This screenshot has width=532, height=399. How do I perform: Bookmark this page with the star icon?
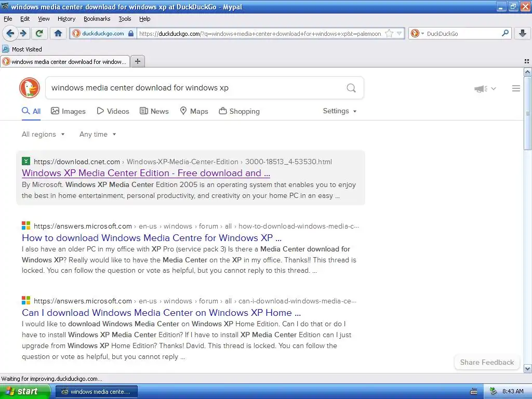click(389, 33)
